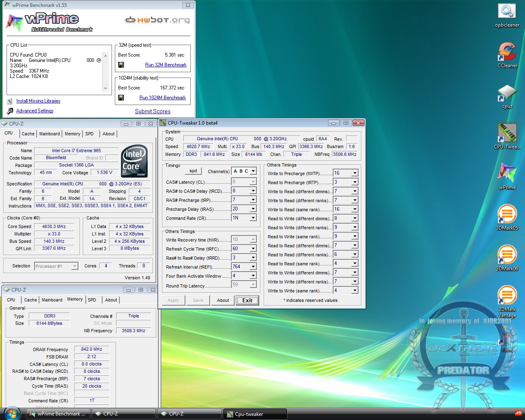The height and width of the screenshot is (420, 525).
Task: Open the Windows Start orb
Action: 11,413
